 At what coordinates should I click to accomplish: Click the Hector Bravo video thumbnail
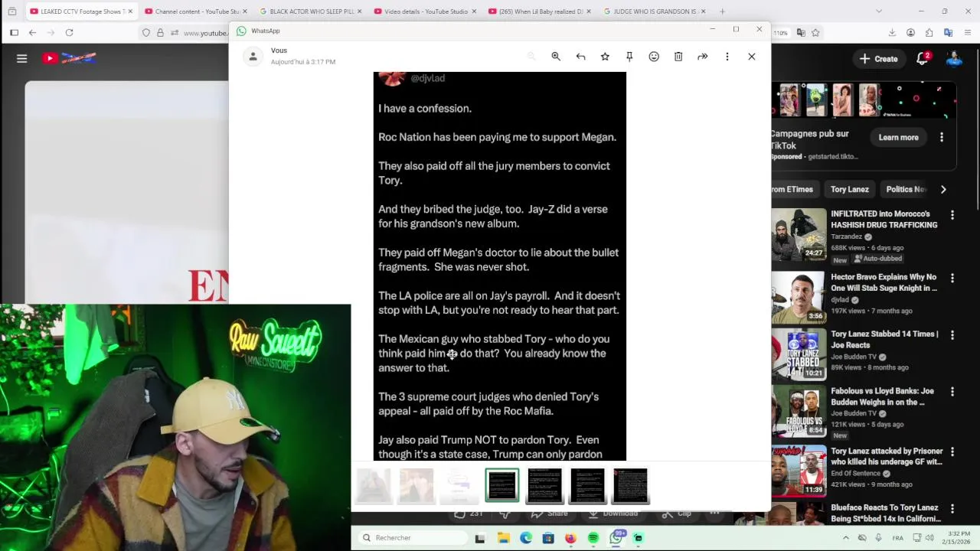799,297
